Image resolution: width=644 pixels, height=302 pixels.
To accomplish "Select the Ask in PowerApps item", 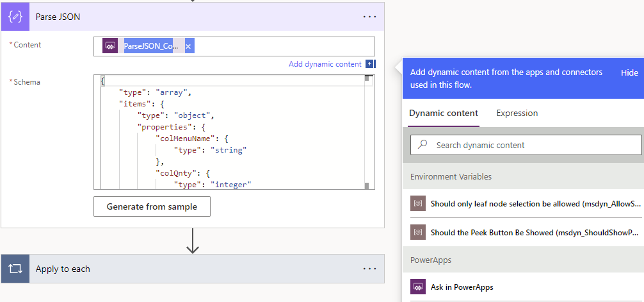I will tap(526, 287).
